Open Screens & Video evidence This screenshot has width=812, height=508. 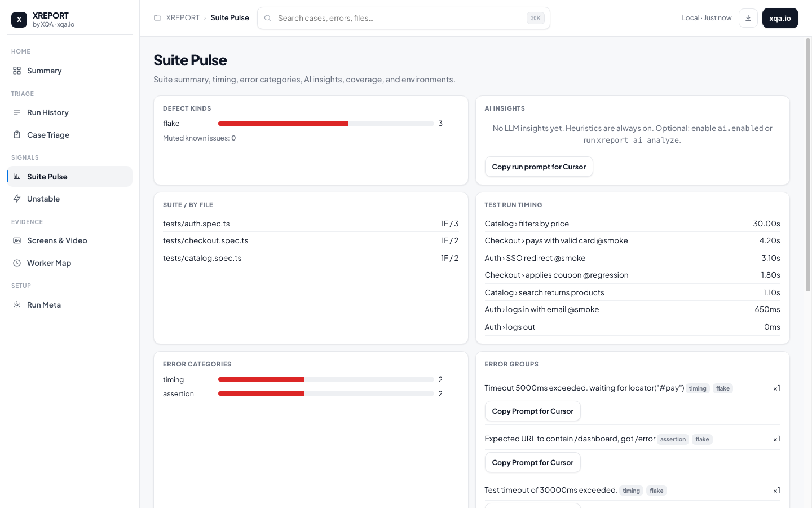pos(70,240)
